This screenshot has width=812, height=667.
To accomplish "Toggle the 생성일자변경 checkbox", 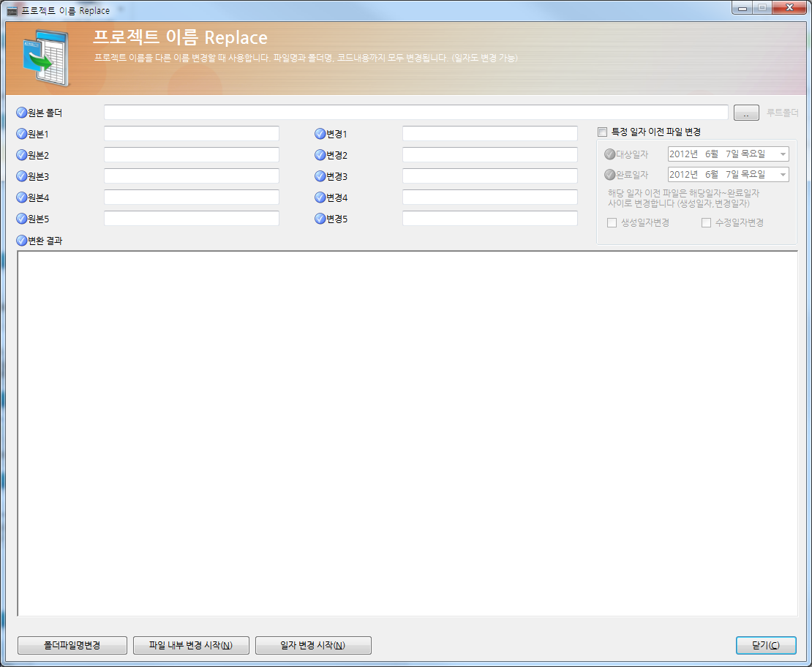I will click(x=612, y=222).
